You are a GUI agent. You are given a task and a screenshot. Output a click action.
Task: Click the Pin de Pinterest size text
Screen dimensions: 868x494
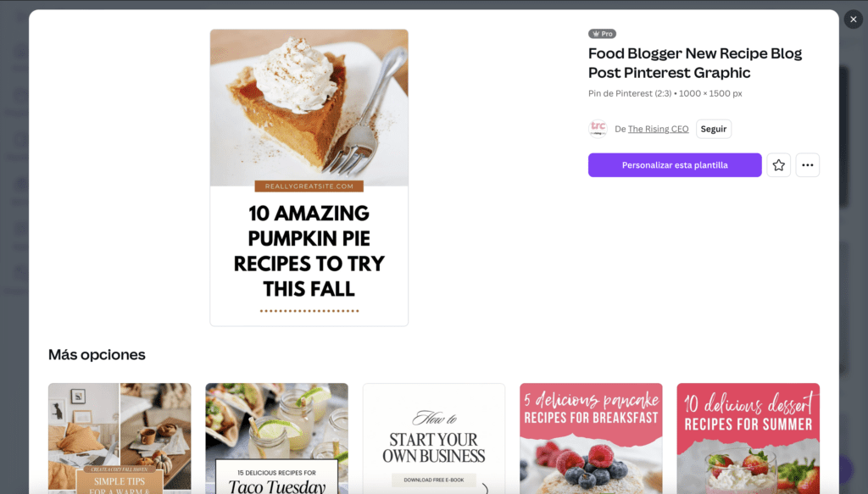[665, 93]
